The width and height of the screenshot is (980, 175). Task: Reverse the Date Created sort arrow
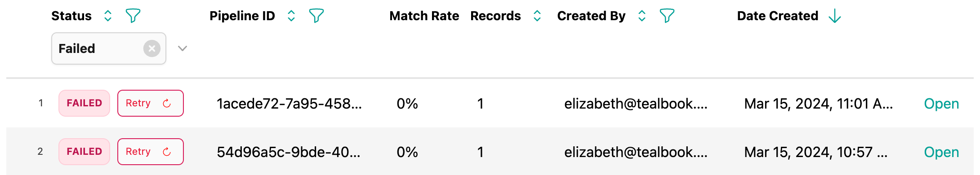click(x=835, y=16)
